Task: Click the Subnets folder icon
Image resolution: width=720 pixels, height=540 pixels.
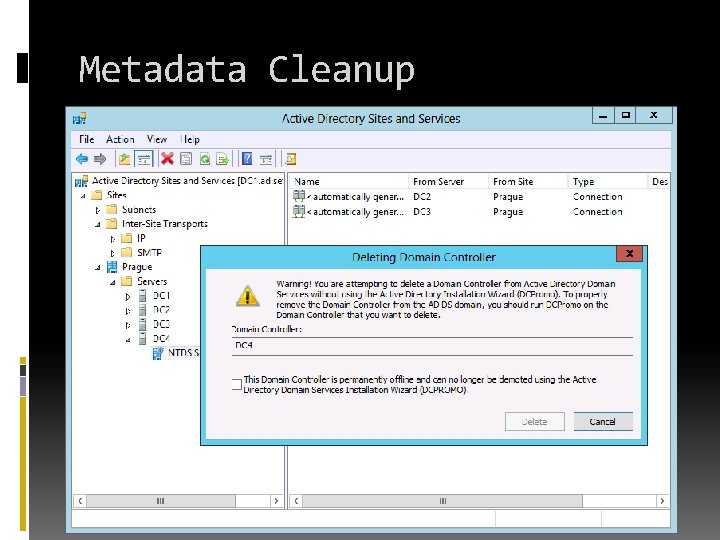Action: click(x=112, y=209)
